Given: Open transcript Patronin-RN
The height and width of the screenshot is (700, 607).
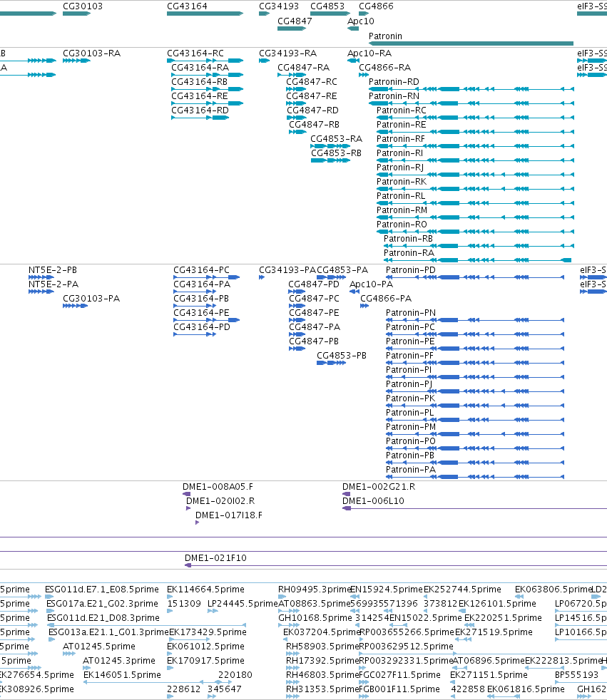Looking at the screenshot, I should click(x=394, y=96).
